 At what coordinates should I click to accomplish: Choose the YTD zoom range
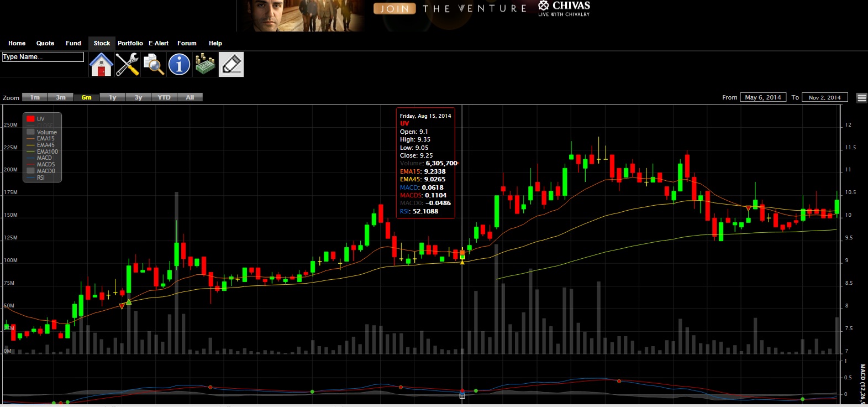164,97
